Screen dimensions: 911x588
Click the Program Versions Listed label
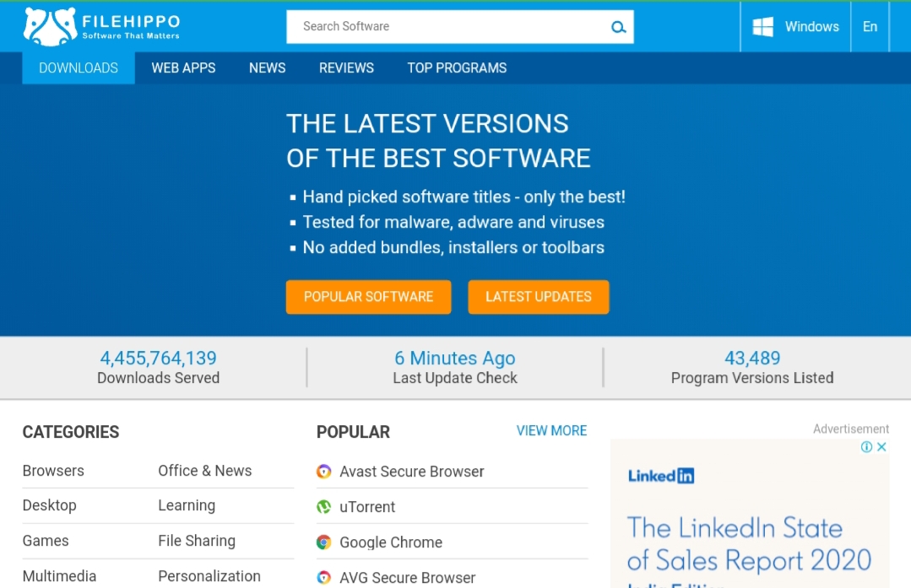pyautogui.click(x=752, y=378)
